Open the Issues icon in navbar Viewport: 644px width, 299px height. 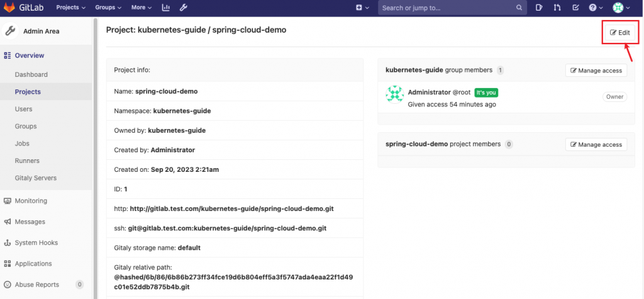(539, 8)
